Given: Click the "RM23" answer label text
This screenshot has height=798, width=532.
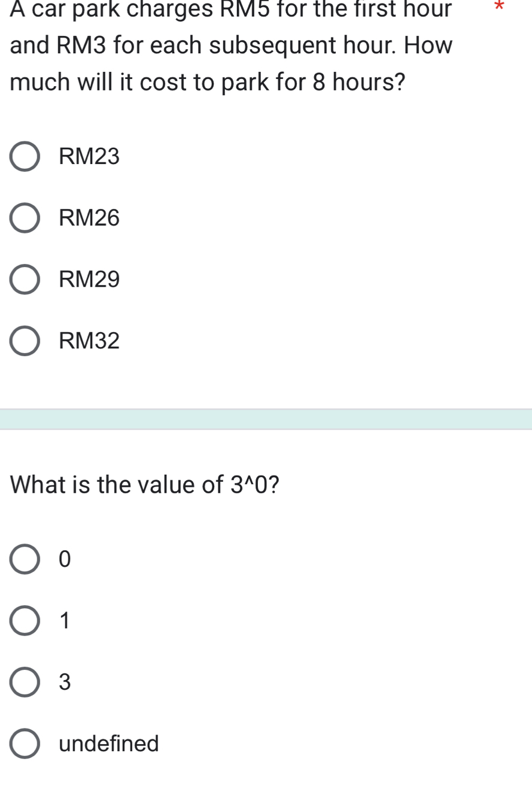Looking at the screenshot, I should 90,157.
